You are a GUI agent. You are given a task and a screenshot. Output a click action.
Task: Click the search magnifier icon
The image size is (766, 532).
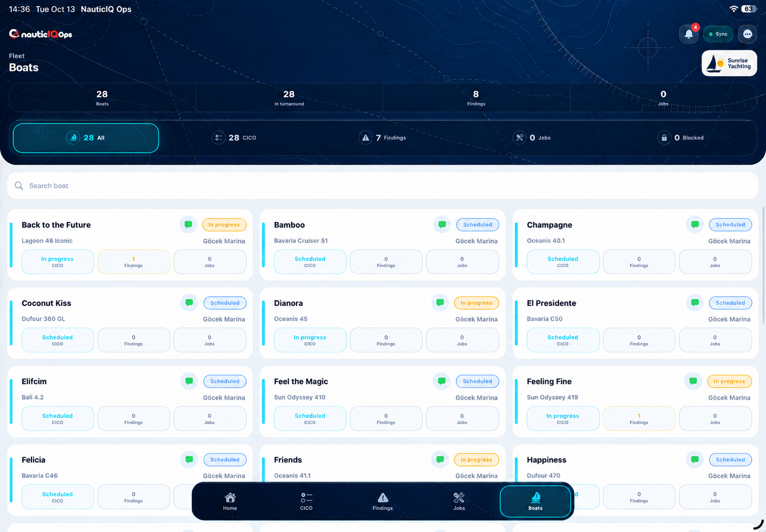pos(19,186)
